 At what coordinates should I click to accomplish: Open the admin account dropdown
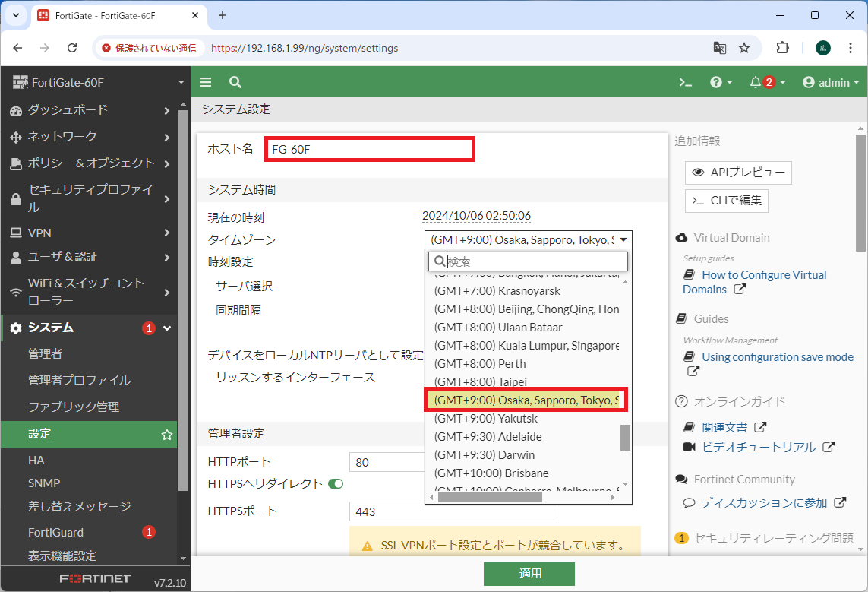pos(832,82)
